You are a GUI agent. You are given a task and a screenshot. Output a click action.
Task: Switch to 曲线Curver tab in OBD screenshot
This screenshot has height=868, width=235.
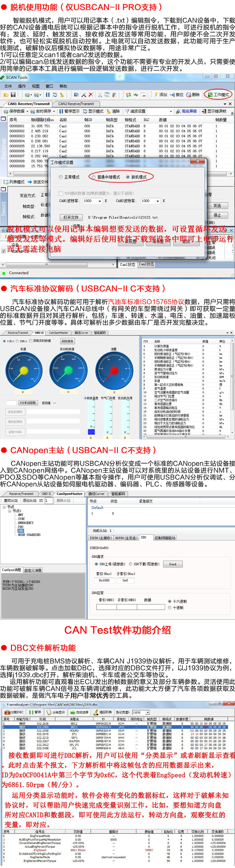(81, 333)
